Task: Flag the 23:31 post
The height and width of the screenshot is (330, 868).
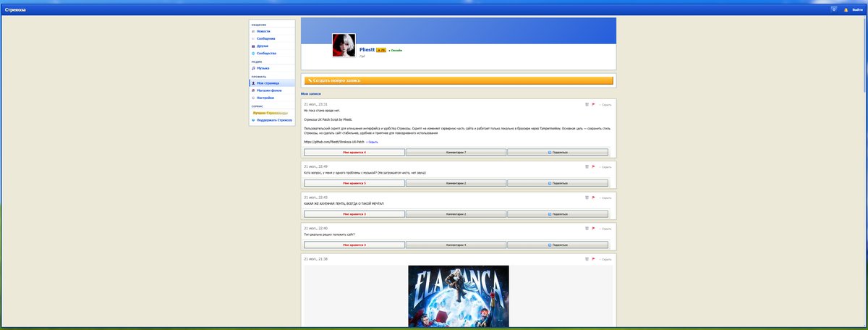Action: pyautogui.click(x=593, y=104)
